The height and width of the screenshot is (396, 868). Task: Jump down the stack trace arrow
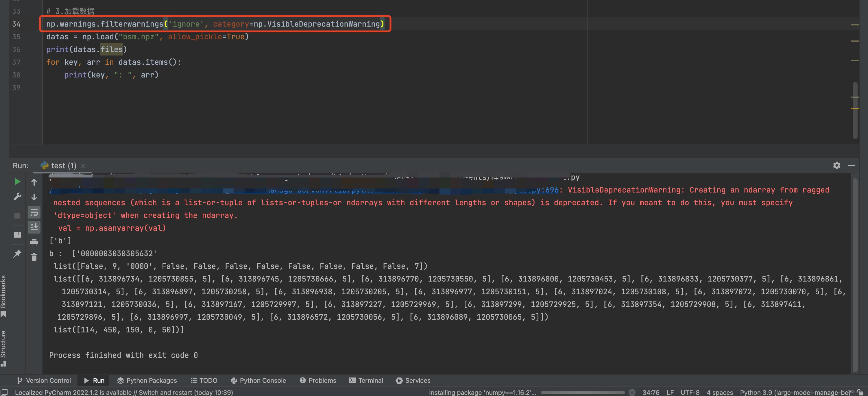34,197
